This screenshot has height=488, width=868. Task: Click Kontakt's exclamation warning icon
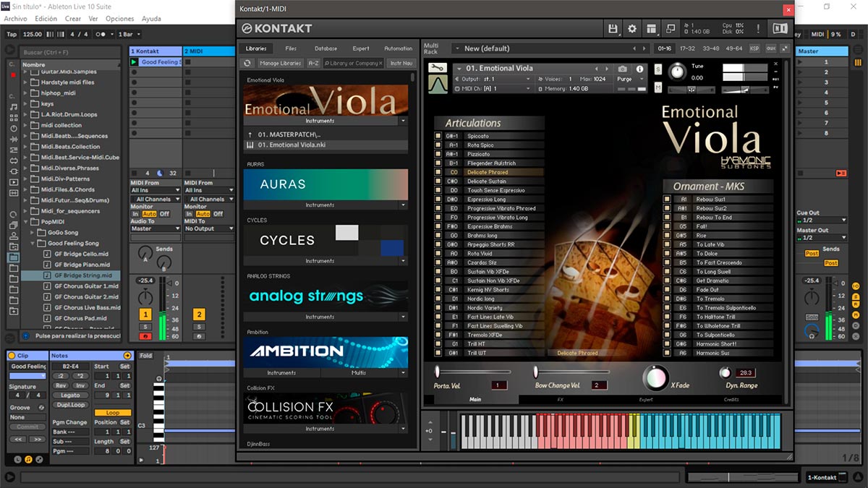758,28
